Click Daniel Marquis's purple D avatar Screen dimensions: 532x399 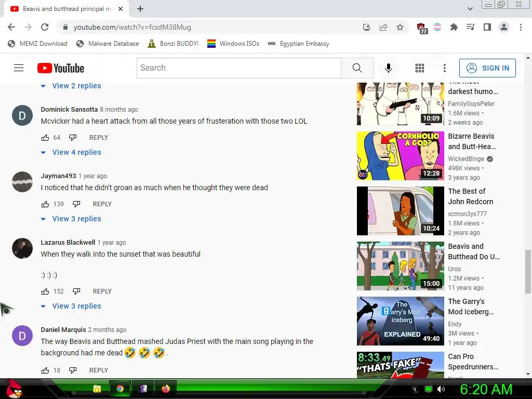(x=22, y=336)
